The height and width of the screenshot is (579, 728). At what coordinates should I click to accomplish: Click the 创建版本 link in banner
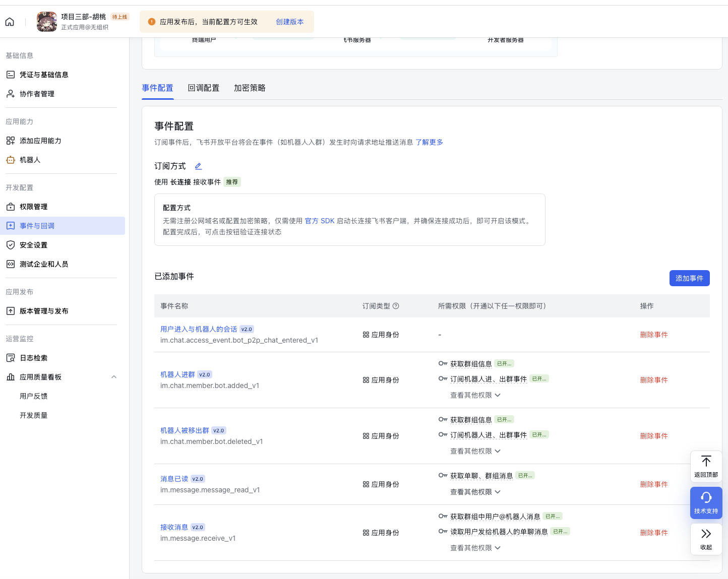[x=289, y=22]
